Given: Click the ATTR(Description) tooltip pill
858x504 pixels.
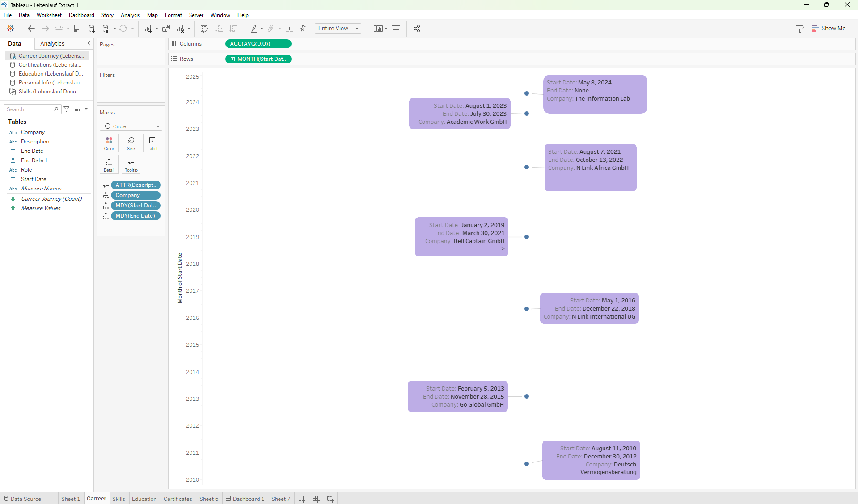Looking at the screenshot, I should coord(135,185).
